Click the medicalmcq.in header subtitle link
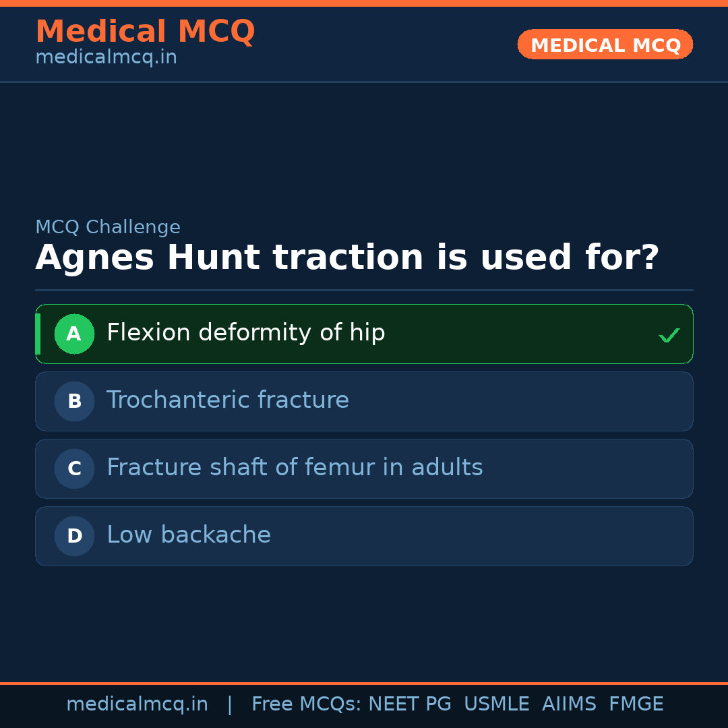 point(105,57)
